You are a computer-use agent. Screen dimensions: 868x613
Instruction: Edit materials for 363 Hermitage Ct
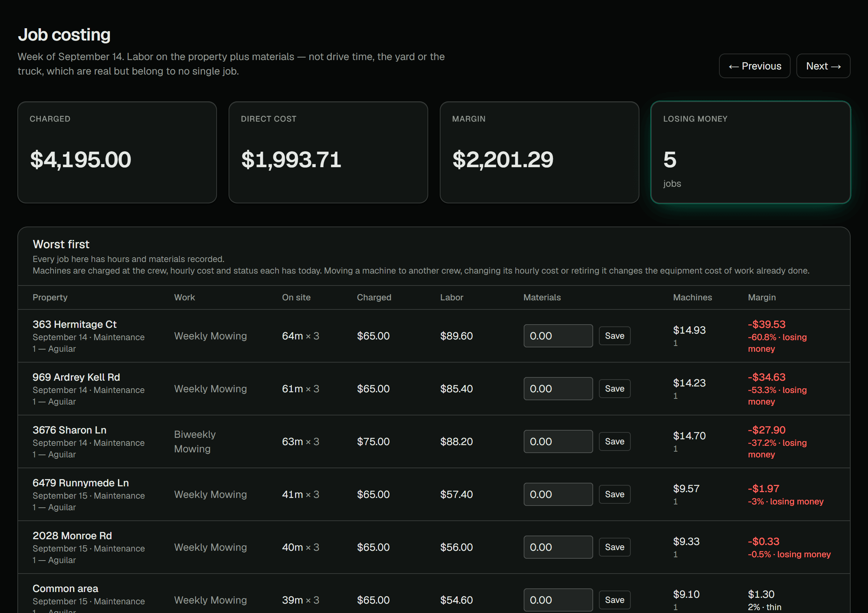[x=558, y=336]
